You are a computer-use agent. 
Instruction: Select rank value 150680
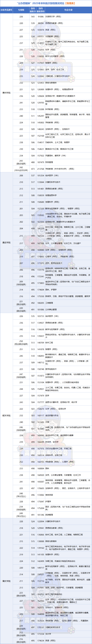tap(41, 202)
